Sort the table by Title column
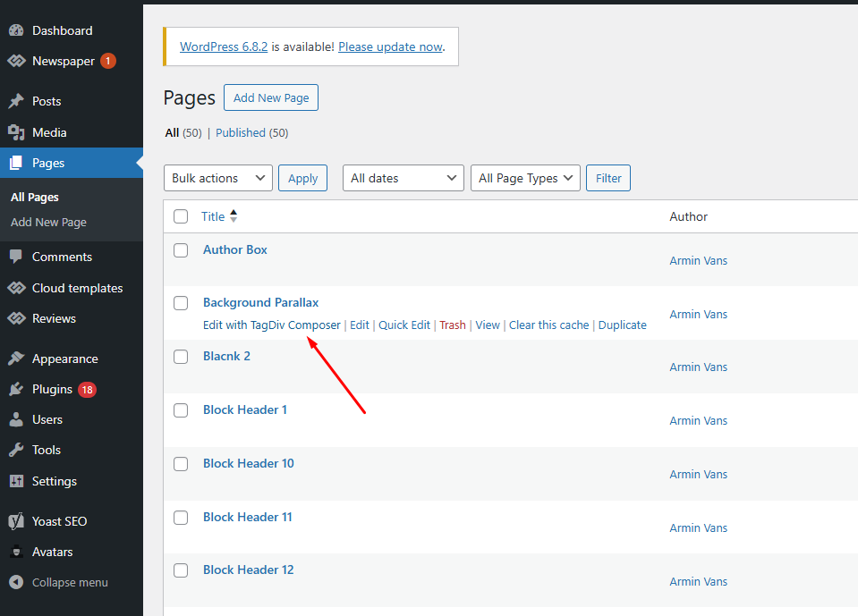Viewport: 858px width, 616px height. pyautogui.click(x=213, y=216)
